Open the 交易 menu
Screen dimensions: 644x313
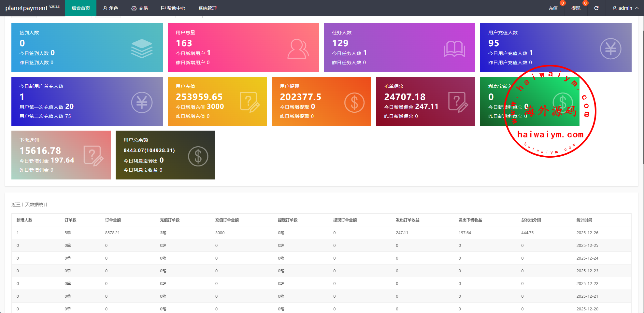point(139,8)
